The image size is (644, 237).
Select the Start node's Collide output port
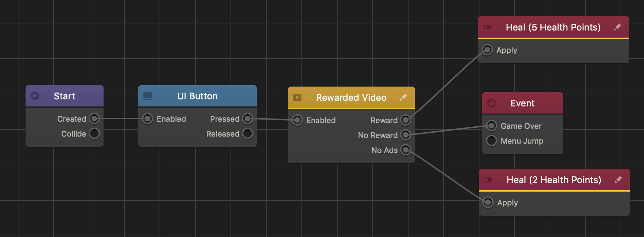click(x=94, y=134)
